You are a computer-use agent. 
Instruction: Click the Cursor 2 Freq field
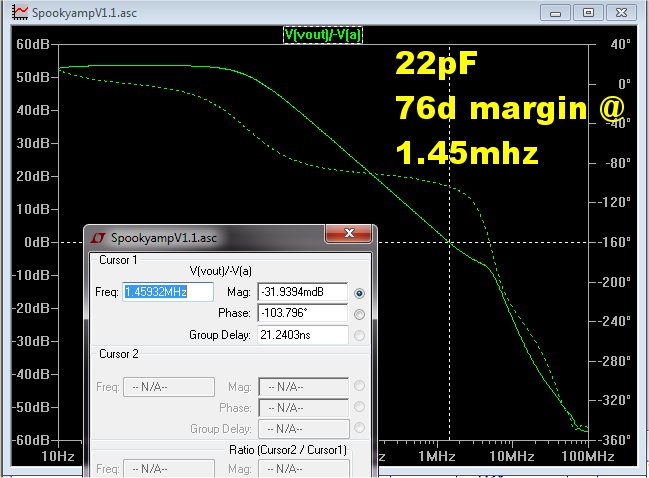pos(169,387)
